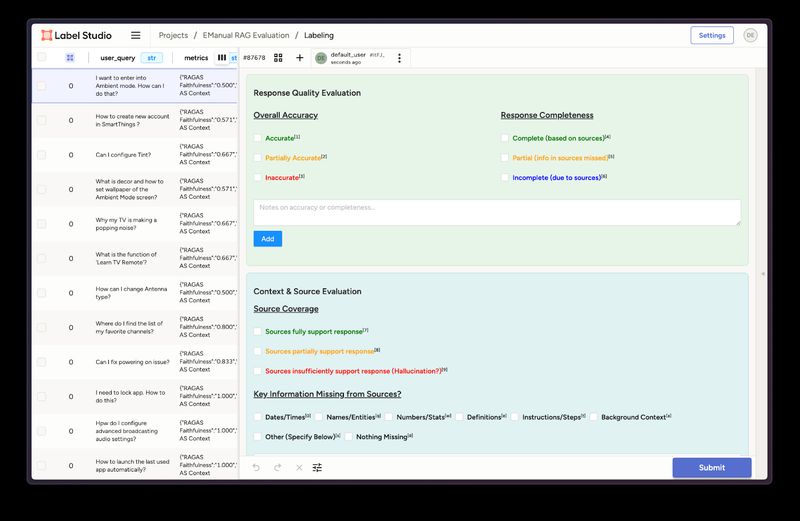The height and width of the screenshot is (521, 800).
Task: Click the blue Add button
Action: (x=268, y=239)
